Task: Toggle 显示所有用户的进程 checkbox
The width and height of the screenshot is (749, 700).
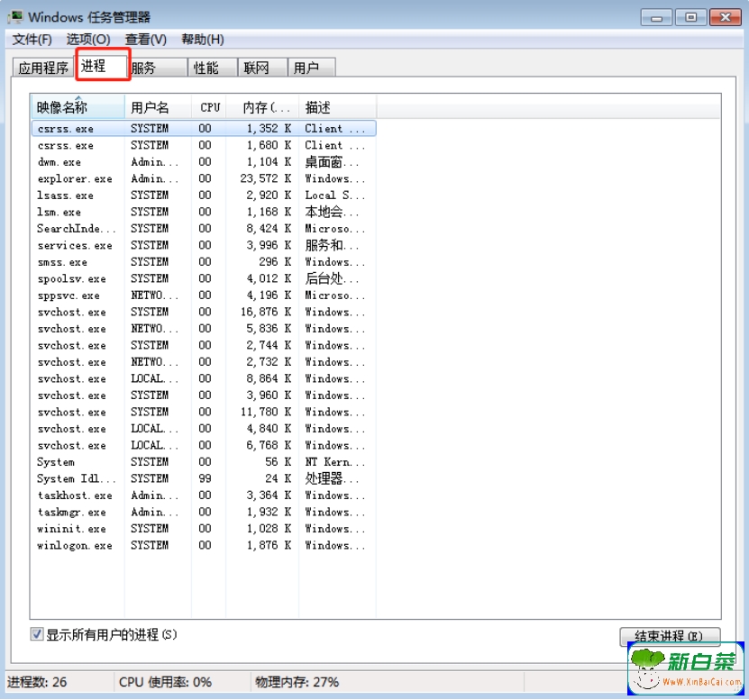Action: click(x=37, y=634)
